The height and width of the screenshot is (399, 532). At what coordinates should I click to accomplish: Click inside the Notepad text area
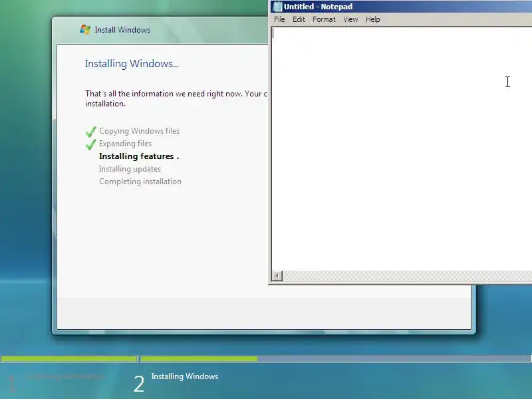pos(402,148)
